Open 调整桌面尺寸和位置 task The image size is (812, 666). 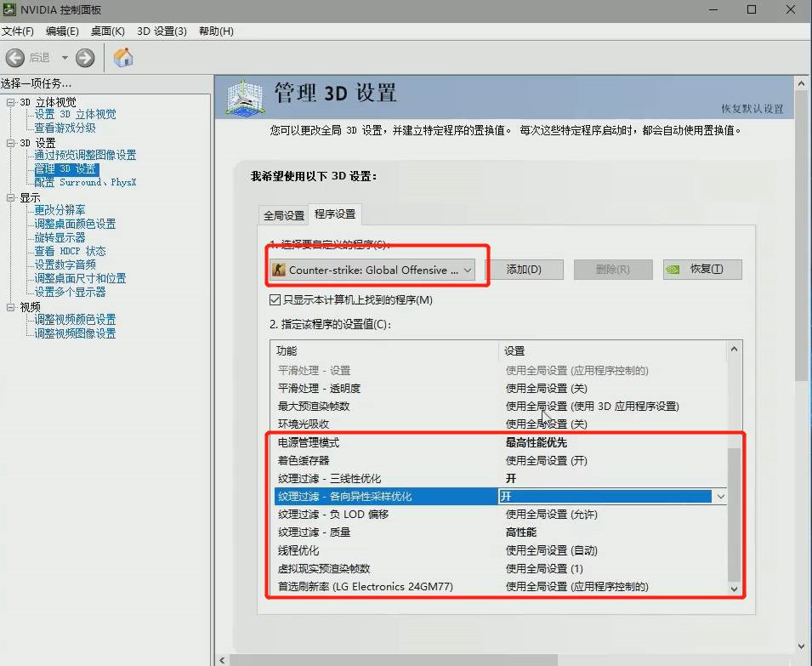tap(80, 278)
